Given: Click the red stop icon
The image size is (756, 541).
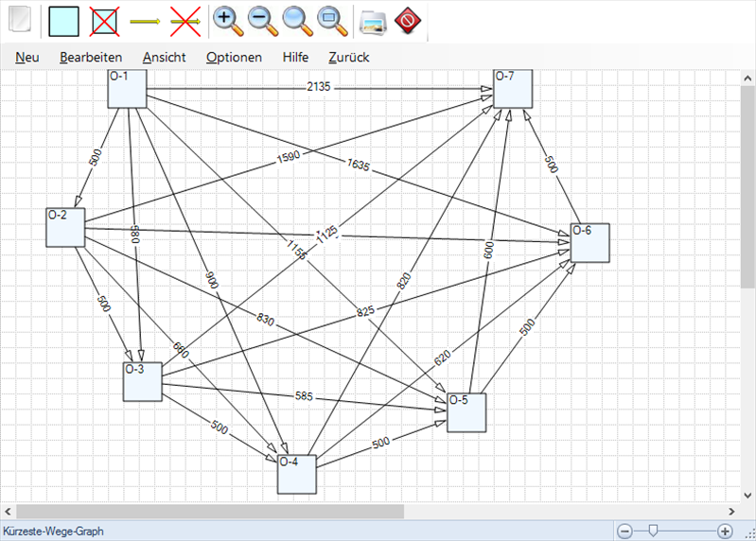Looking at the screenshot, I should pyautogui.click(x=407, y=19).
